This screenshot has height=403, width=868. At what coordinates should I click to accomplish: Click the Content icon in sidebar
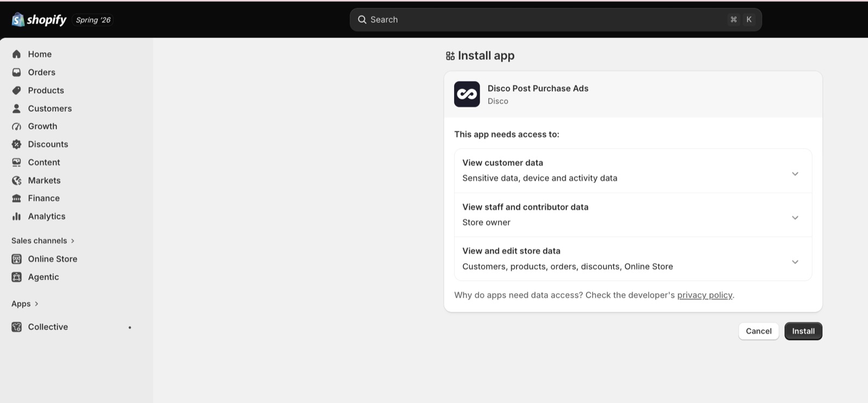click(x=17, y=162)
